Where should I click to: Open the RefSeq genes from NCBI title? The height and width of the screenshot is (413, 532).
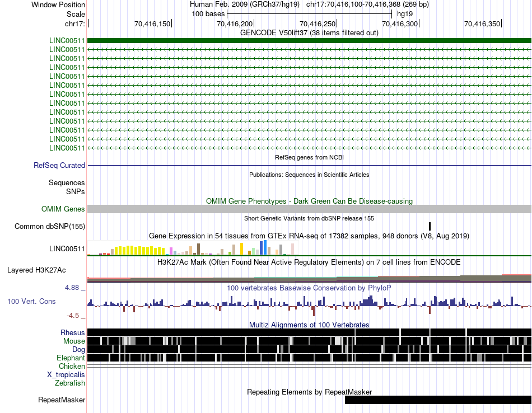[309, 157]
